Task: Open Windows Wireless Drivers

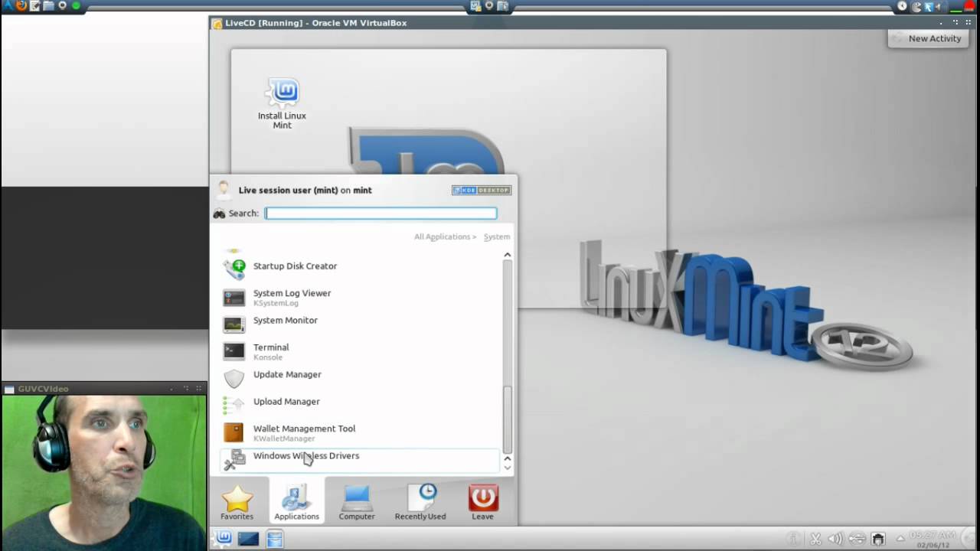Action: [360, 460]
